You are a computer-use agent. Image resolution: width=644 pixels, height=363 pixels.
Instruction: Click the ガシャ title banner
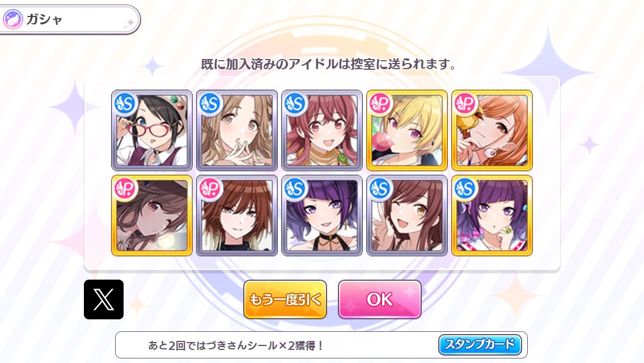[x=69, y=19]
